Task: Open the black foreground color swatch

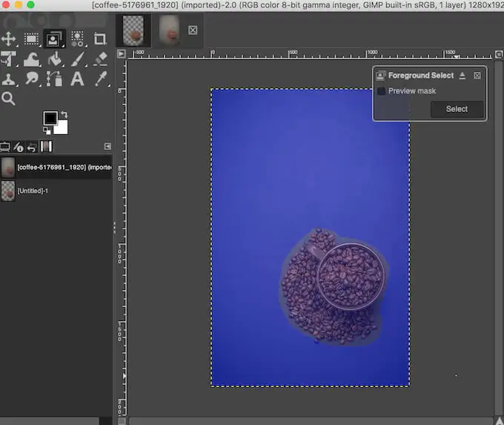Action: coord(50,118)
